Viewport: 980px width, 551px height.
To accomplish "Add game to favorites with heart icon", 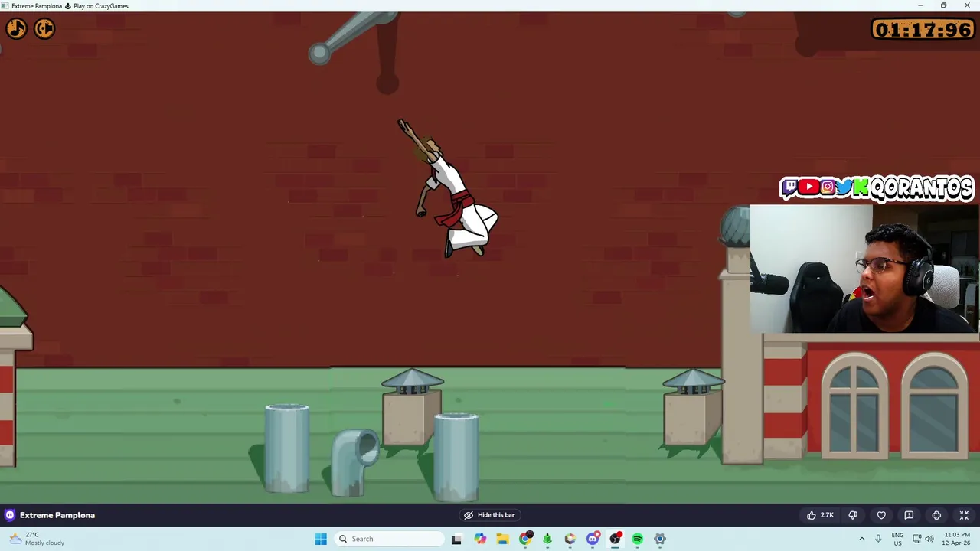I will (x=881, y=515).
